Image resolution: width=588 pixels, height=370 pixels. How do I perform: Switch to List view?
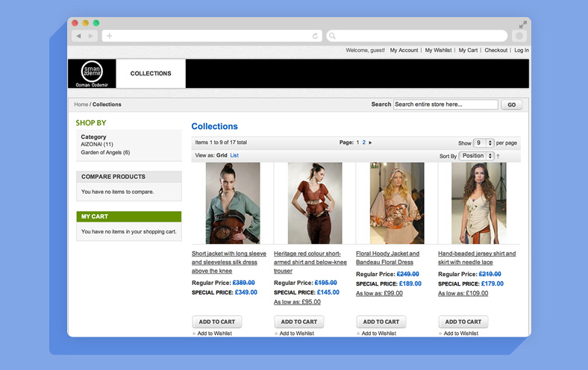tap(234, 155)
